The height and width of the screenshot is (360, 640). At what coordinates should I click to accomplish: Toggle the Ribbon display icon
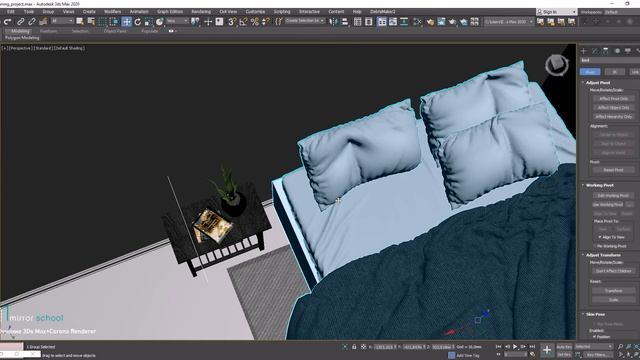382,22
